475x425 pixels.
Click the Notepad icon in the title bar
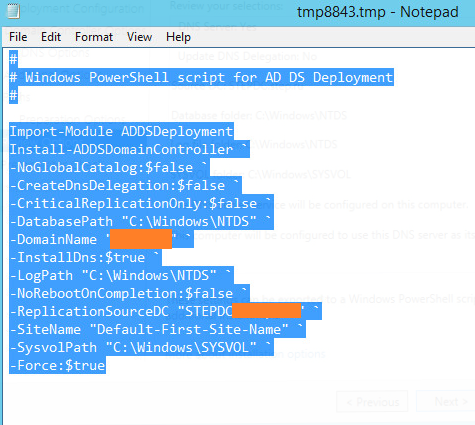click(13, 11)
